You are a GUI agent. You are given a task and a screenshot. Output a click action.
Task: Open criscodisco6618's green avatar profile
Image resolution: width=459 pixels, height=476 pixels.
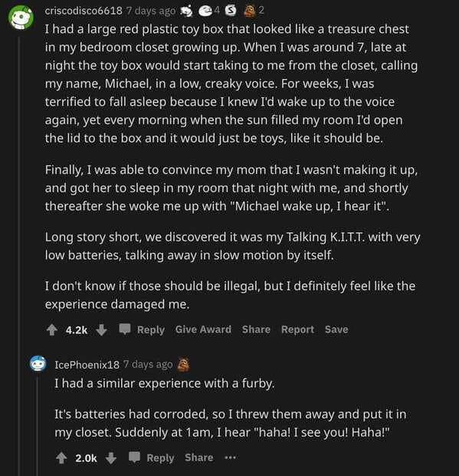(21, 18)
